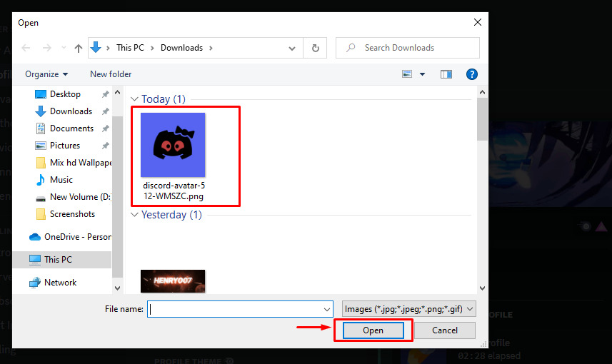Click the pin icon beside Documents
Screen dimensions: 612x364
point(106,128)
